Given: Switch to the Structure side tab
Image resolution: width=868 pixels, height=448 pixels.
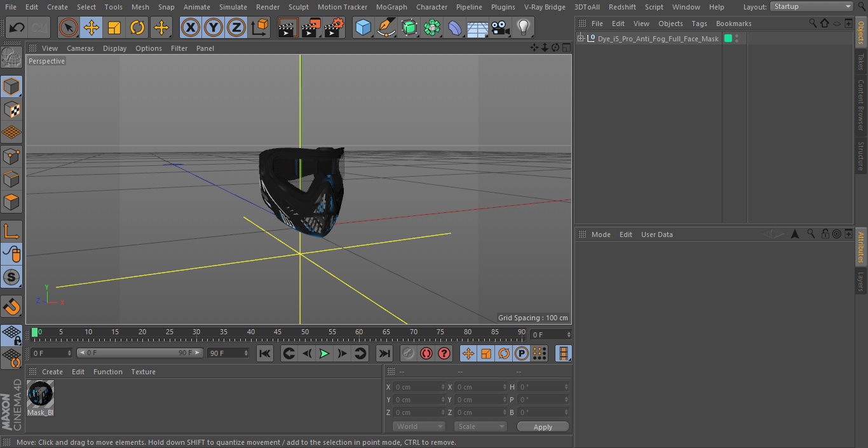Looking at the screenshot, I should click(x=861, y=156).
